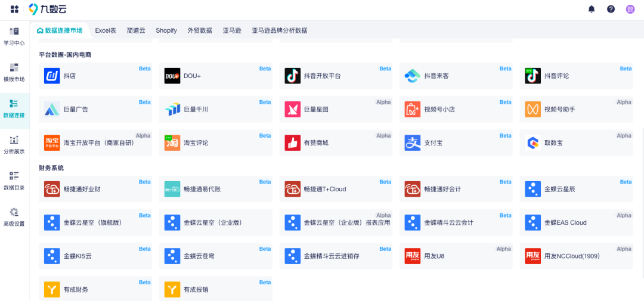Open 金蝶KIS云 connector
The height and width of the screenshot is (301, 644).
(95, 256)
